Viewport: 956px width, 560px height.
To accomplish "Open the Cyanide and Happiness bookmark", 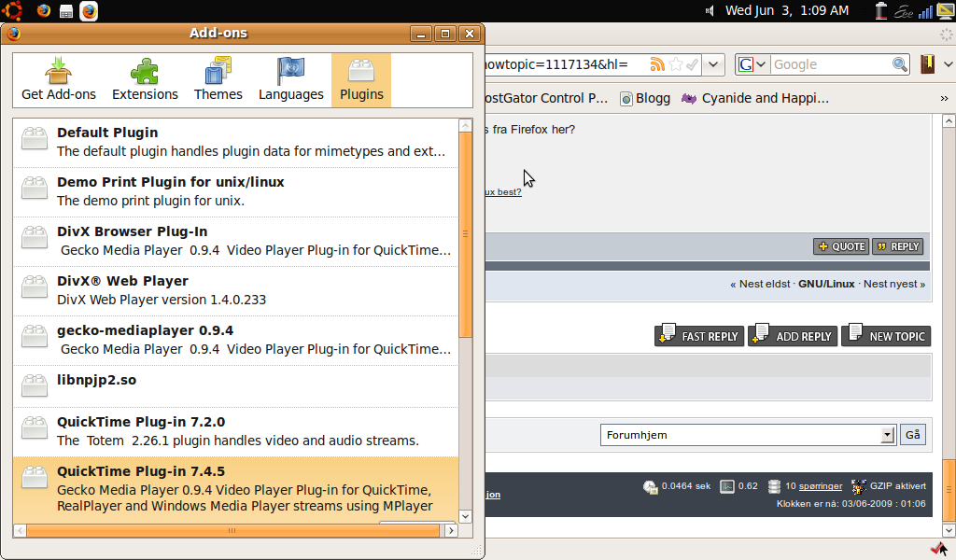I will 755,98.
